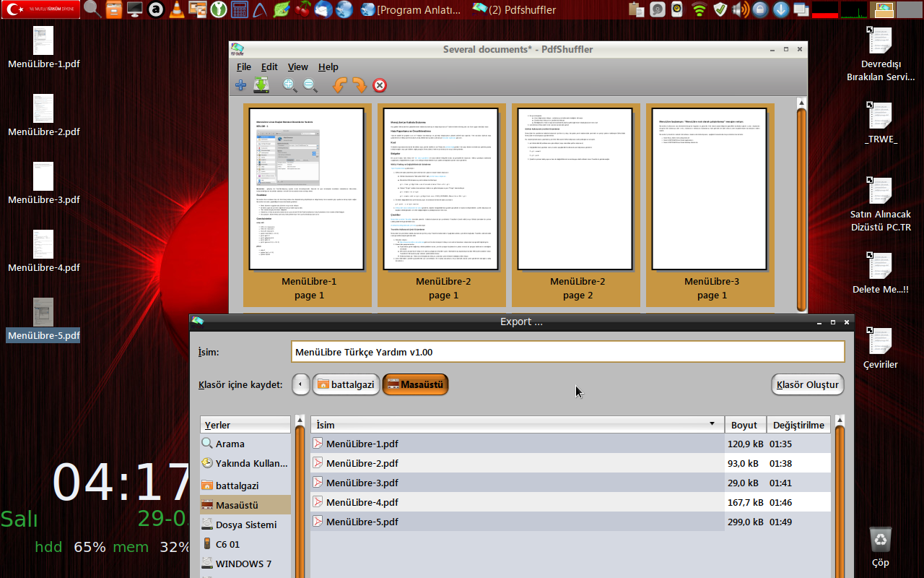924x578 pixels.
Task: Click the green leaf with pen icon
Action: click(x=282, y=9)
